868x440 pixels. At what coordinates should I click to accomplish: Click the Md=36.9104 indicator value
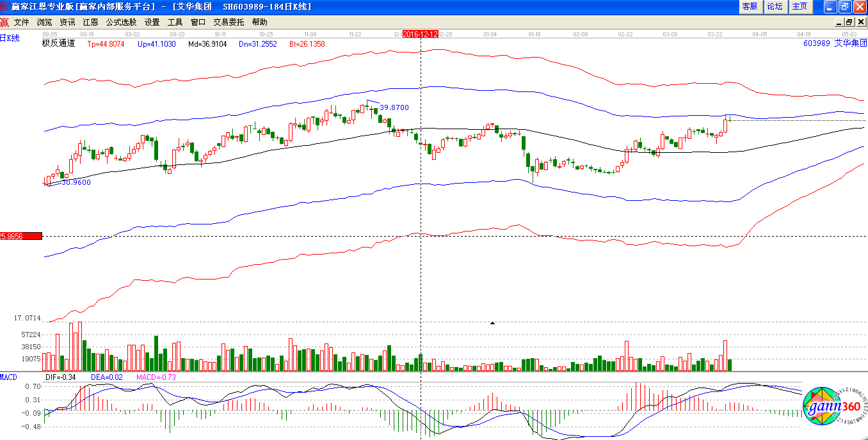207,44
